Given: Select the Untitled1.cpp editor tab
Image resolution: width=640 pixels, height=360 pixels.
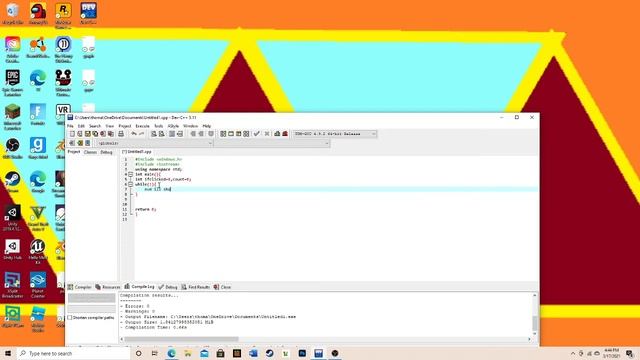Looking at the screenshot, I should (x=137, y=152).
